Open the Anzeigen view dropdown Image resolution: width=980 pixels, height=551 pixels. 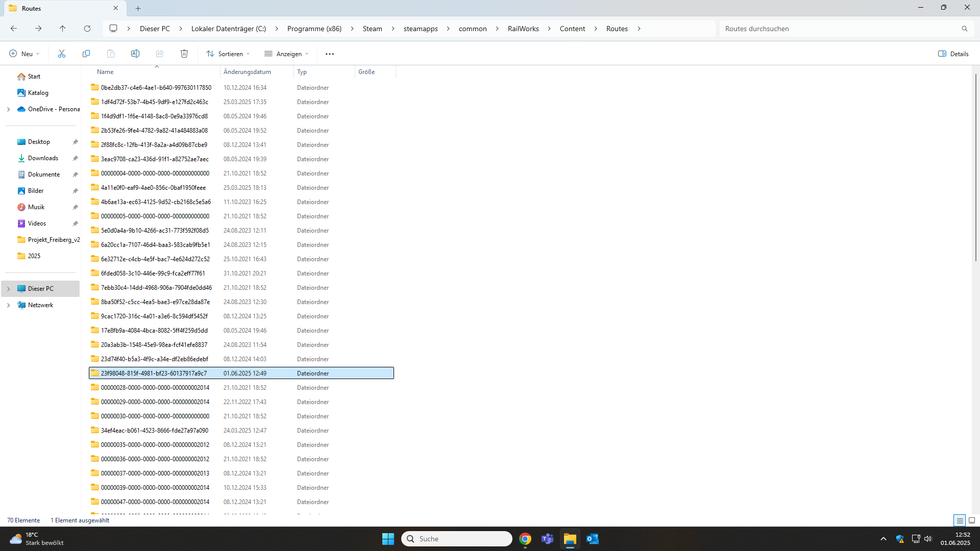click(x=286, y=54)
